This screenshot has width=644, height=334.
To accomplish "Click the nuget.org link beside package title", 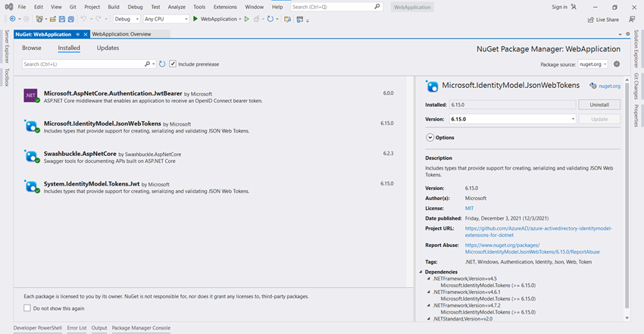I will click(x=609, y=86).
